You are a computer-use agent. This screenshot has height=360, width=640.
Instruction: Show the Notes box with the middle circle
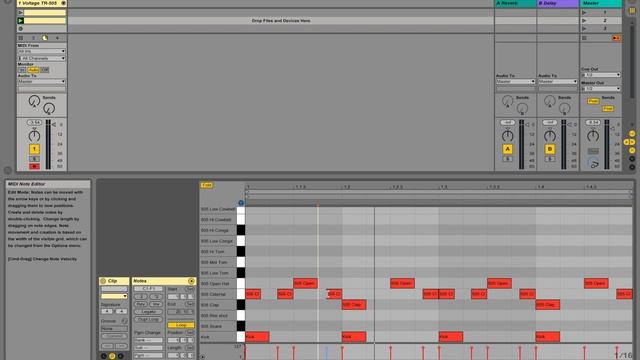(112, 356)
